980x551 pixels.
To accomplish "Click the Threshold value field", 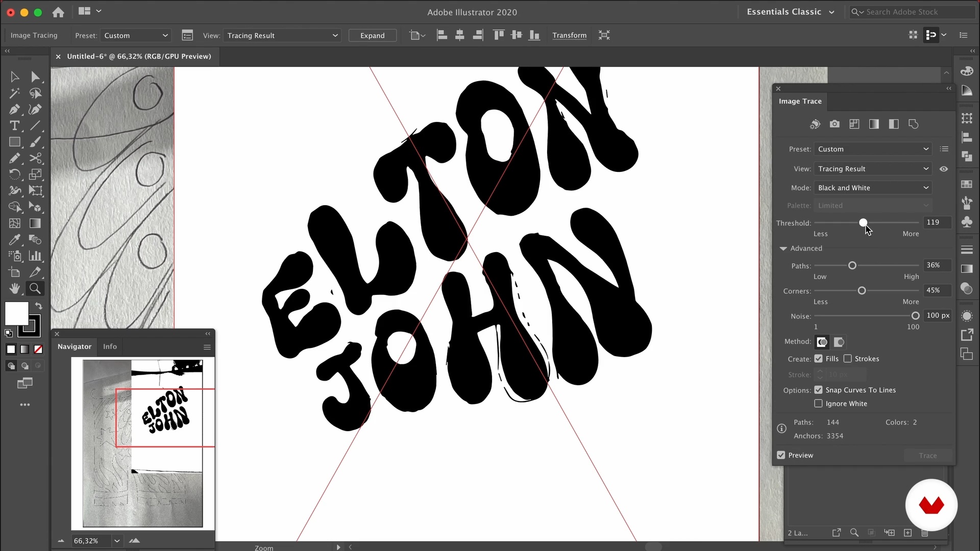I will [937, 222].
